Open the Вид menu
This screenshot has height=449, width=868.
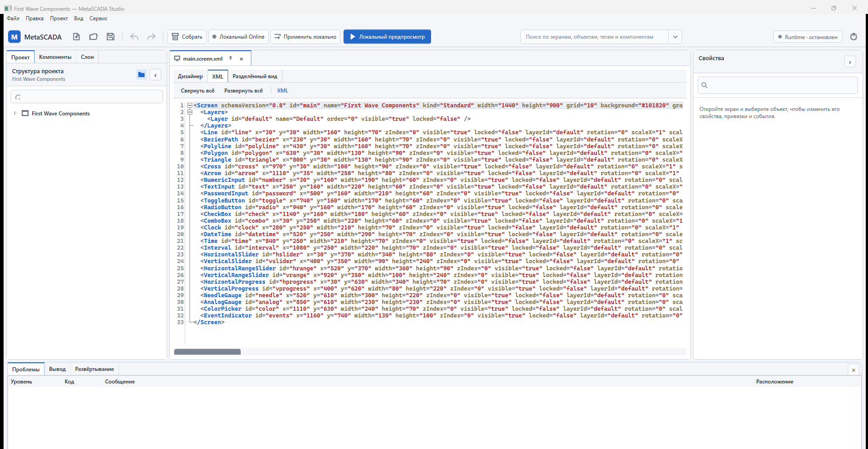(x=79, y=18)
